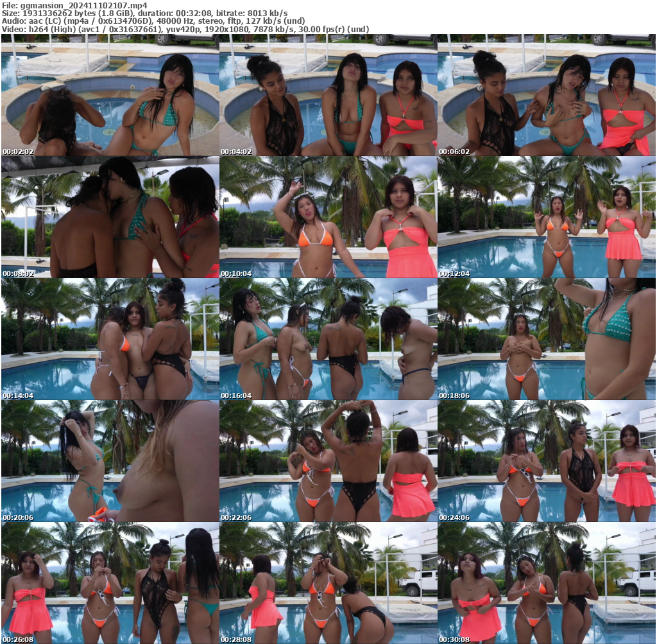Select the frame marked 00:04:02
This screenshot has height=644, width=657.
point(328,95)
